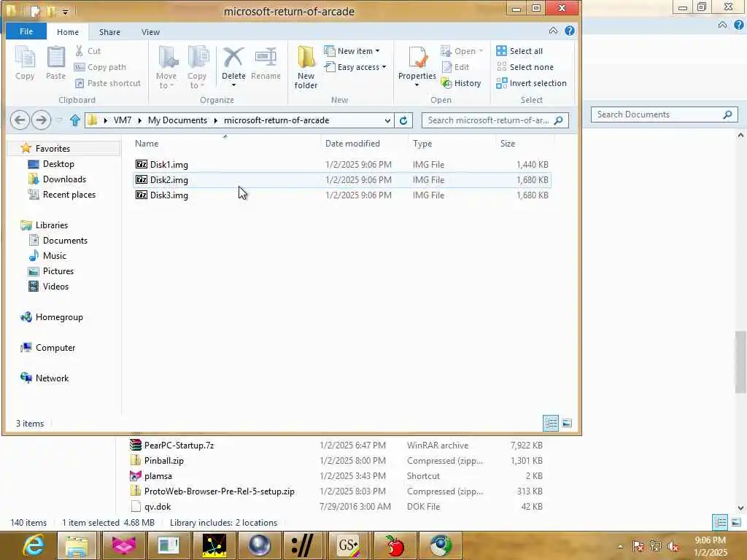
Task: Switch to the View ribbon tab
Action: point(150,32)
